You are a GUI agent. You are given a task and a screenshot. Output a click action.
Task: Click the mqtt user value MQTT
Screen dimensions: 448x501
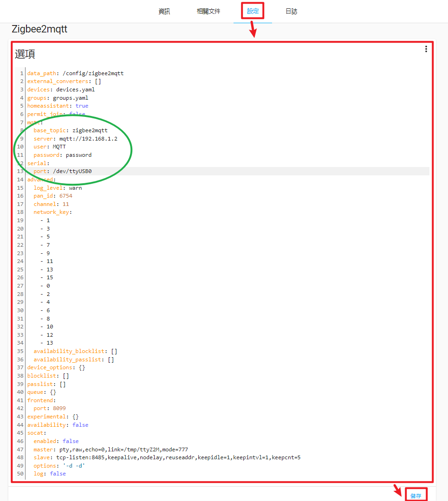point(59,147)
